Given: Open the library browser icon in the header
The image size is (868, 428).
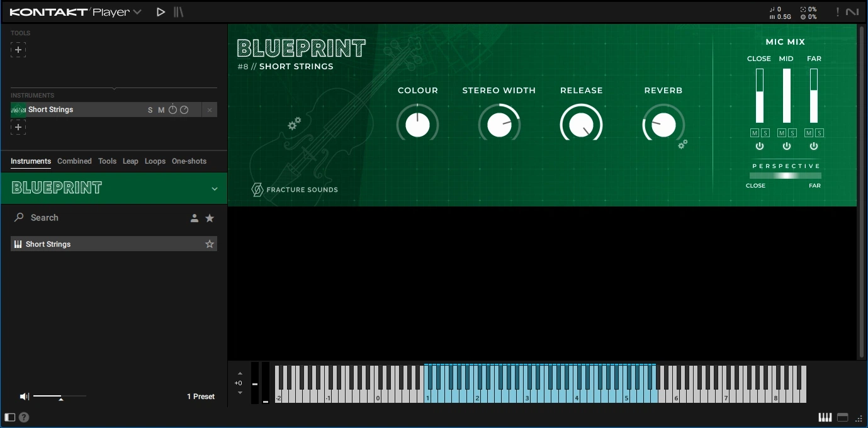Looking at the screenshot, I should pyautogui.click(x=179, y=12).
